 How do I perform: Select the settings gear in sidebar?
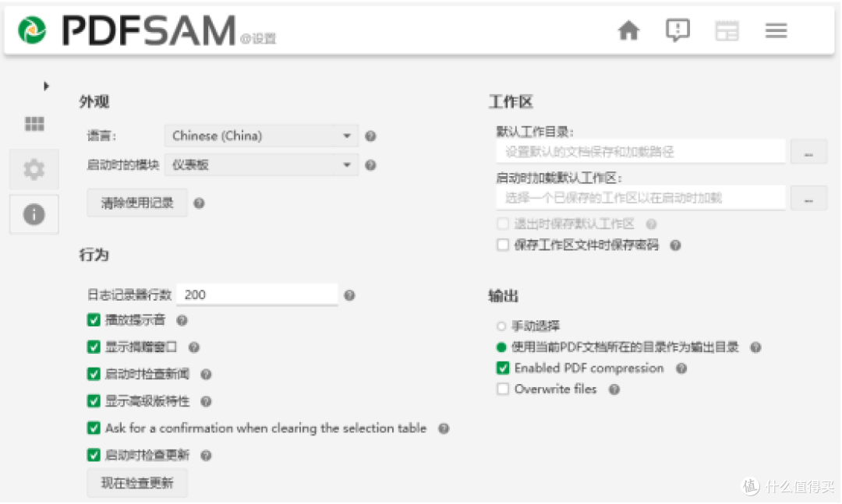coord(34,170)
